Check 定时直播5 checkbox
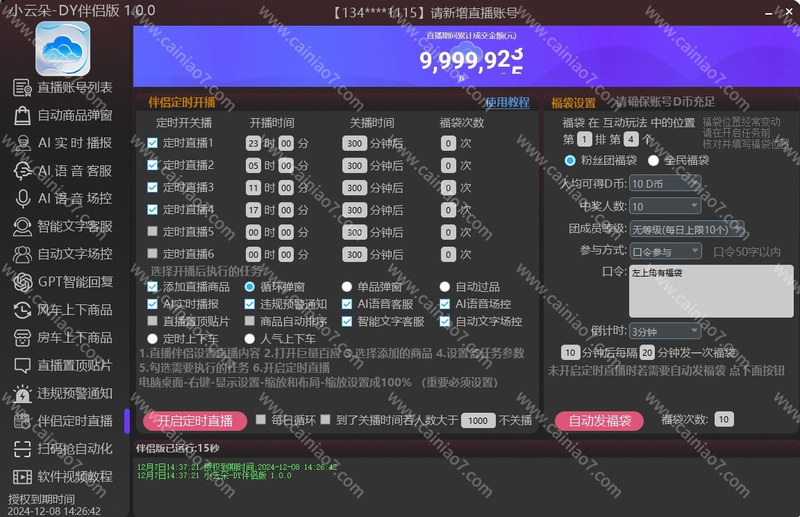The image size is (800, 517). click(x=152, y=231)
